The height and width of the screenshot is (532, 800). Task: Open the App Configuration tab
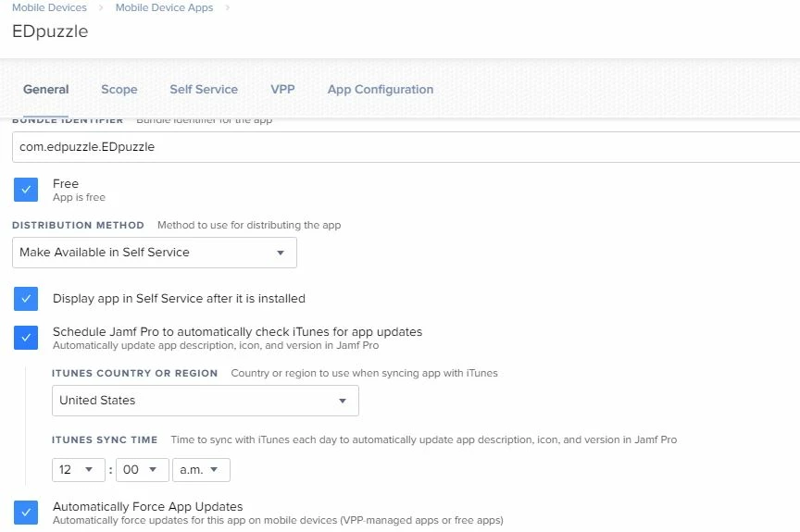[381, 89]
